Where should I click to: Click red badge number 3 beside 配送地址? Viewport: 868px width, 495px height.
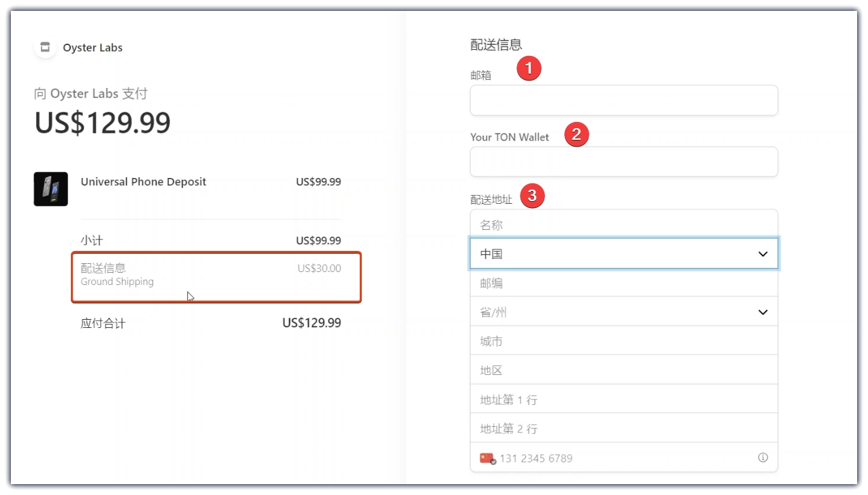tap(532, 197)
